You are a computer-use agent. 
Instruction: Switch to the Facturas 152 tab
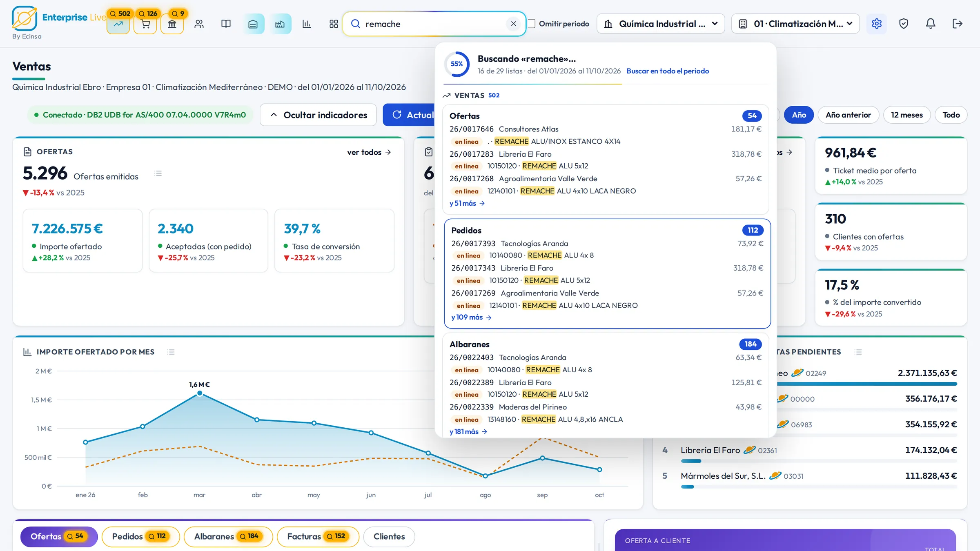tap(318, 536)
